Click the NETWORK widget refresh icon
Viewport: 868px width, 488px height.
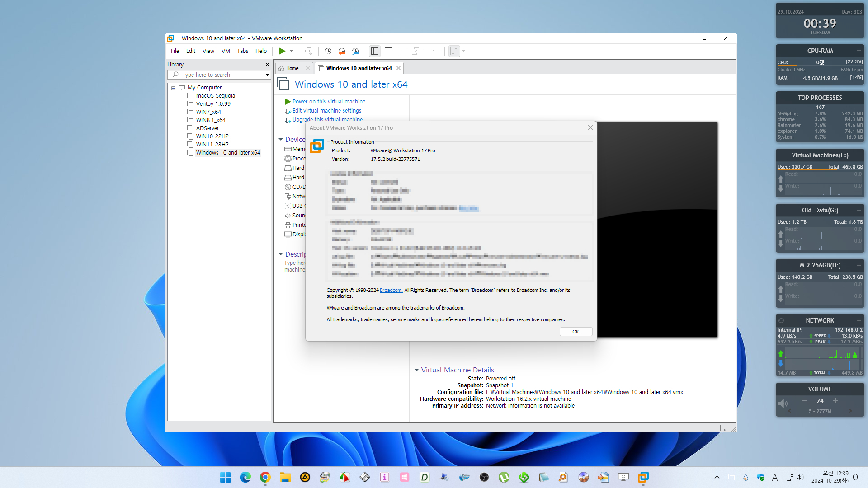[x=781, y=320]
